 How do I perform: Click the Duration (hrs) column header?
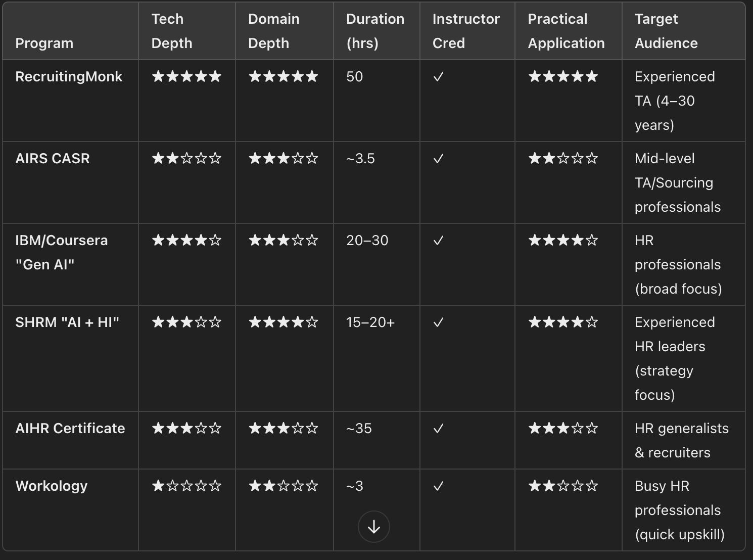point(375,31)
